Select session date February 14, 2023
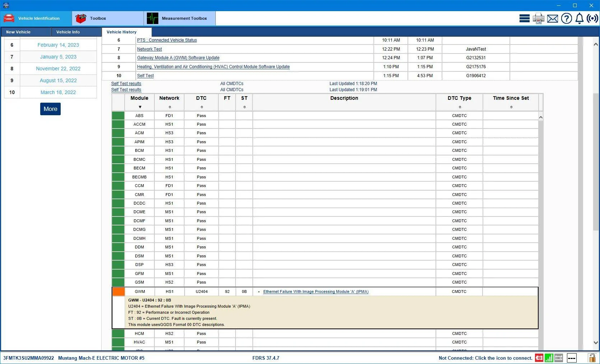 [x=58, y=45]
